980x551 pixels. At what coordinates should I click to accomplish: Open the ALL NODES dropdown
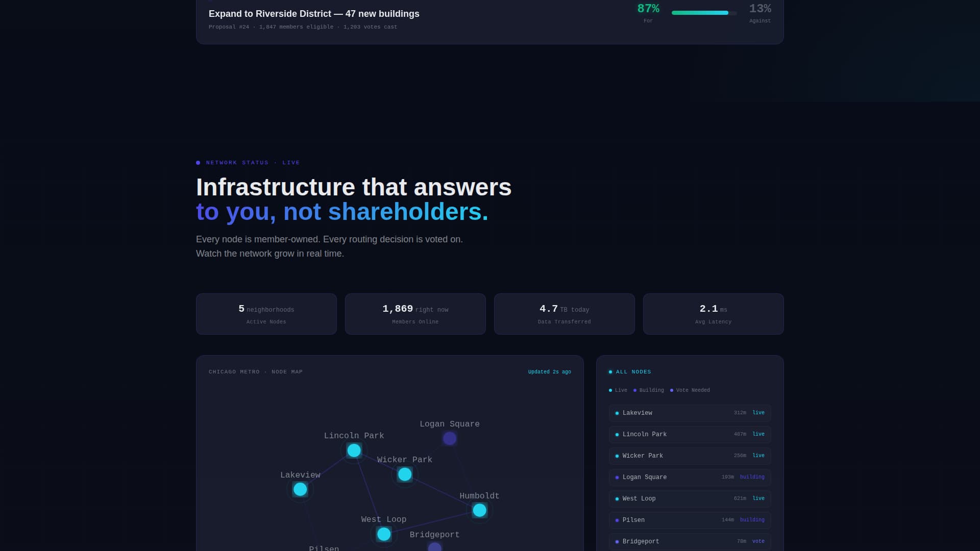coord(630,372)
